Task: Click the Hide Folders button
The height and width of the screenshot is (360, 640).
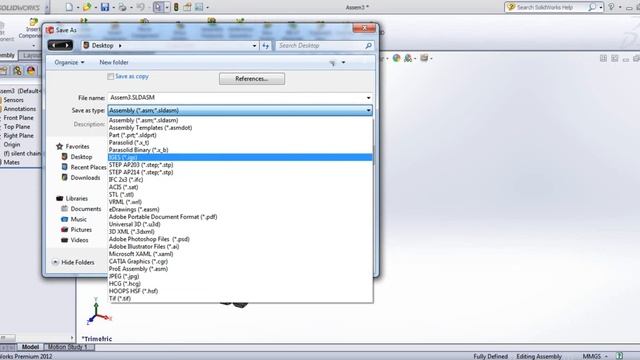Action: pos(73,262)
